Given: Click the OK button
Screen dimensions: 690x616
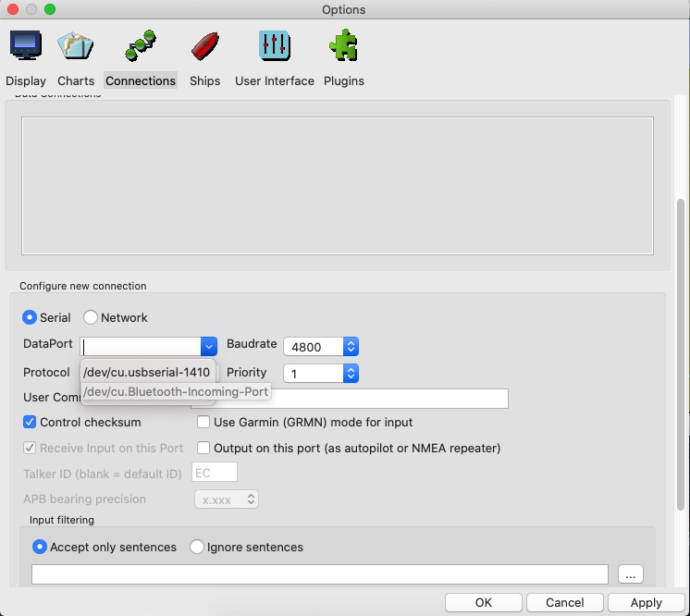Looking at the screenshot, I should [x=483, y=602].
